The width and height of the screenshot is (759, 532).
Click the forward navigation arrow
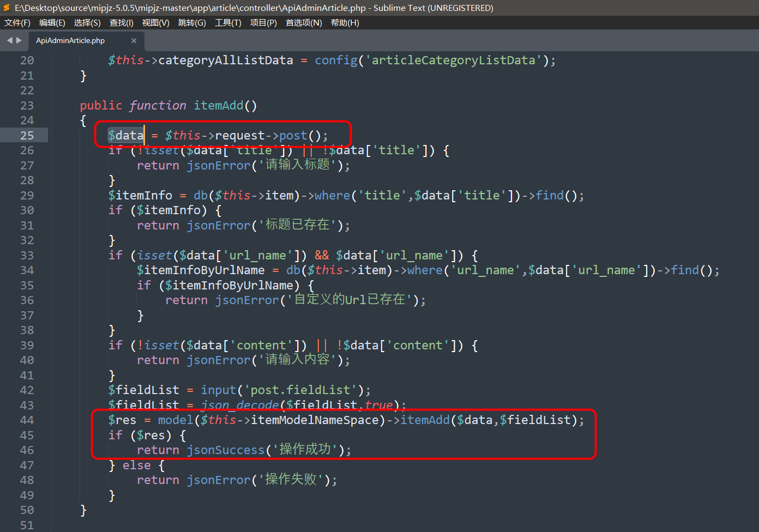(18, 40)
